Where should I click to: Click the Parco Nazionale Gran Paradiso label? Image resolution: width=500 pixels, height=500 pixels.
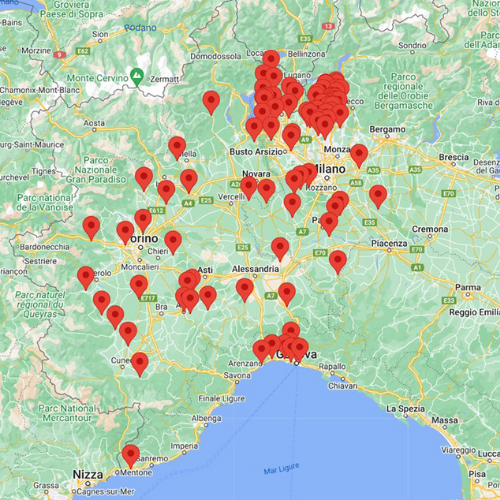coord(96,170)
